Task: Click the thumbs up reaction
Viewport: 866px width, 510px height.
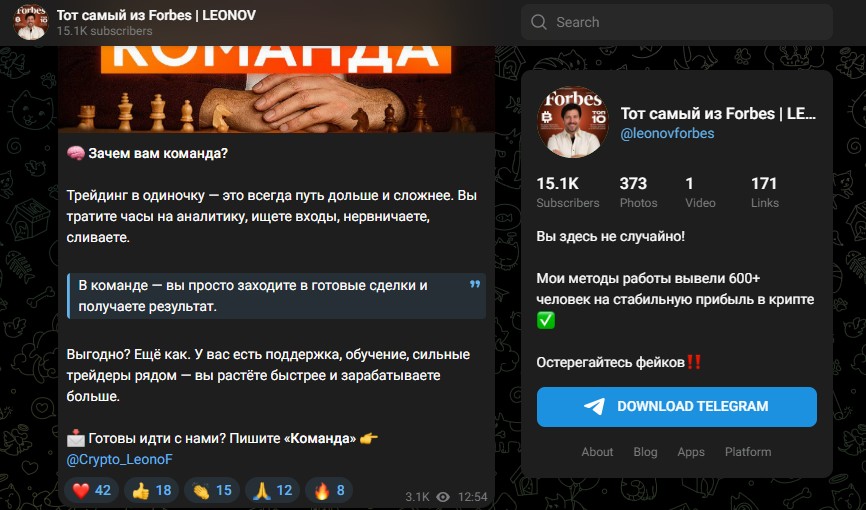Action: tap(151, 490)
